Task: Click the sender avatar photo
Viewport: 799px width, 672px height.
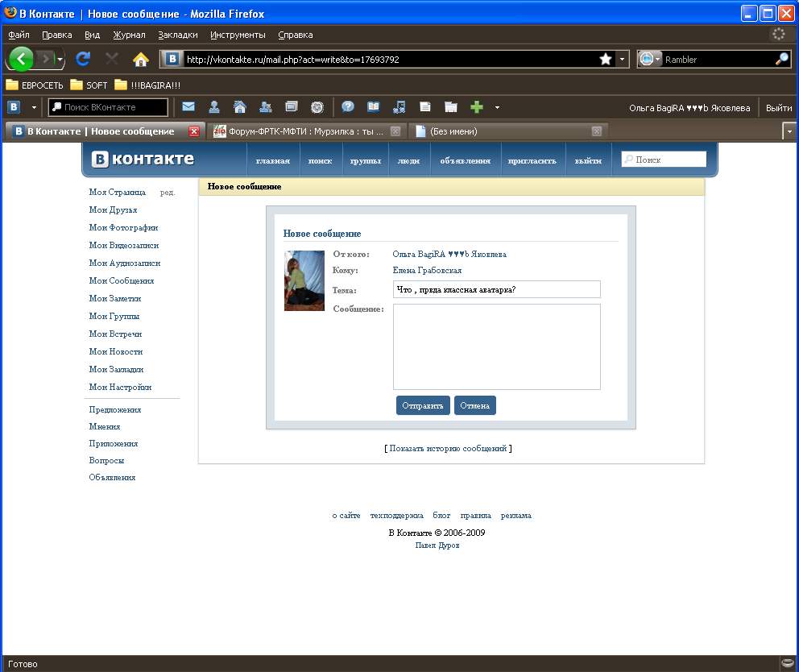Action: point(304,280)
